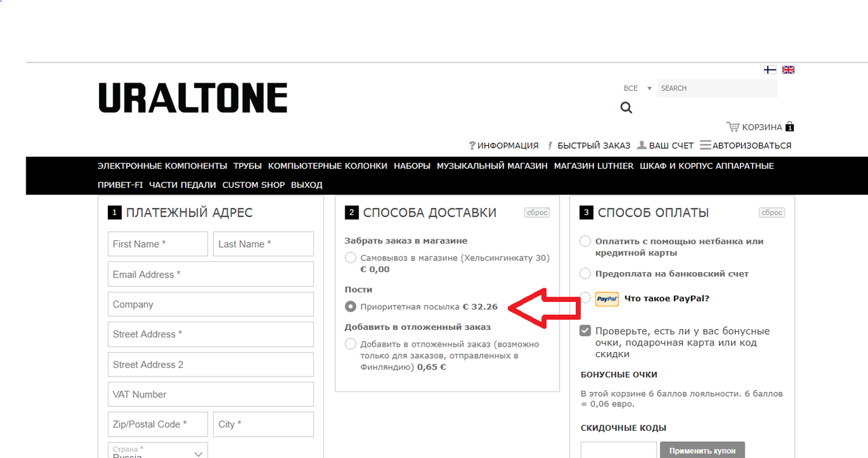Image resolution: width=868 pixels, height=458 pixels.
Task: Open ВАШ СЧЕТ account link
Action: [x=665, y=145]
